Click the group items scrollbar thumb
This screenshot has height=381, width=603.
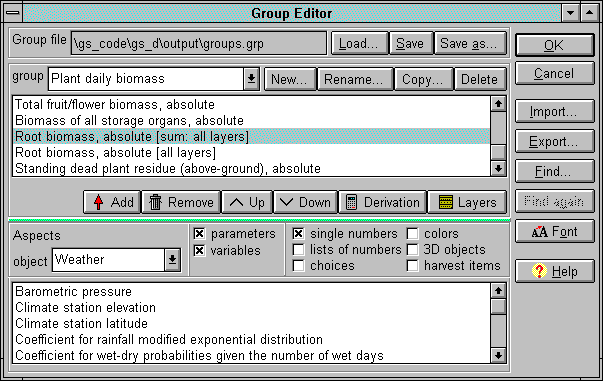pos(498,152)
